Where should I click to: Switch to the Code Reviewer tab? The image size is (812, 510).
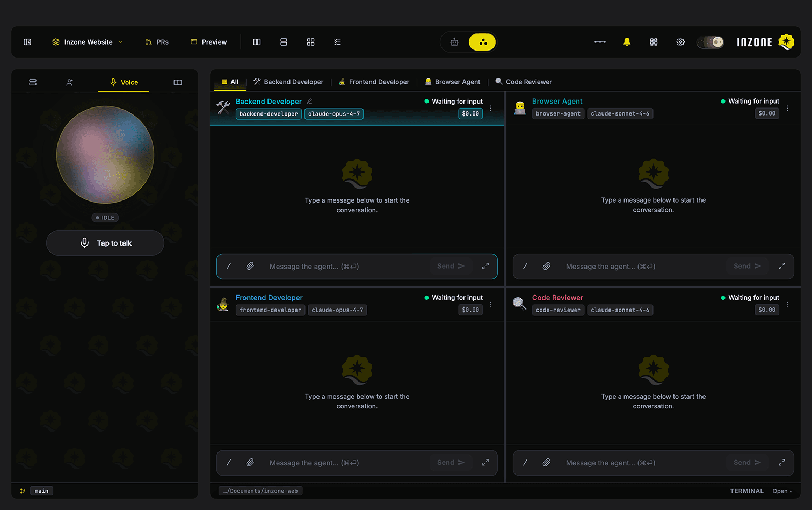(x=524, y=82)
